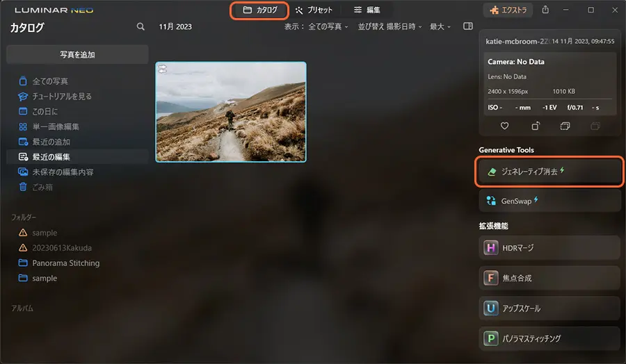
Task: Click the paste adjustments icon in info panel
Action: [x=595, y=126]
